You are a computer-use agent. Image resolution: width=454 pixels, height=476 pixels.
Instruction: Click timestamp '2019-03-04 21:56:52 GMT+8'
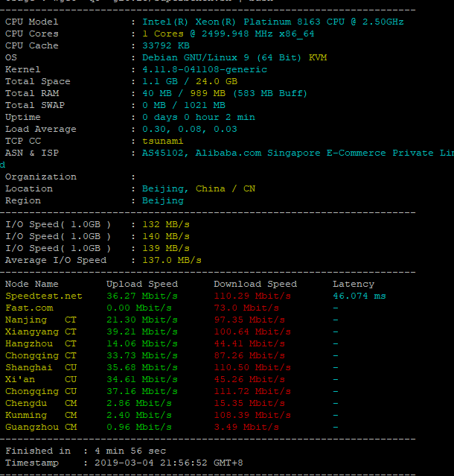tap(169, 463)
